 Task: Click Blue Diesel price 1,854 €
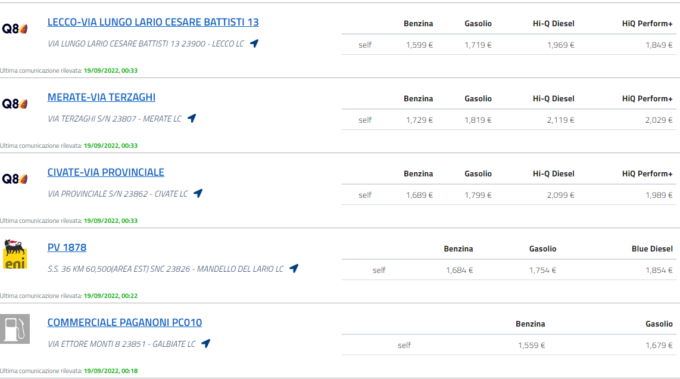[659, 270]
